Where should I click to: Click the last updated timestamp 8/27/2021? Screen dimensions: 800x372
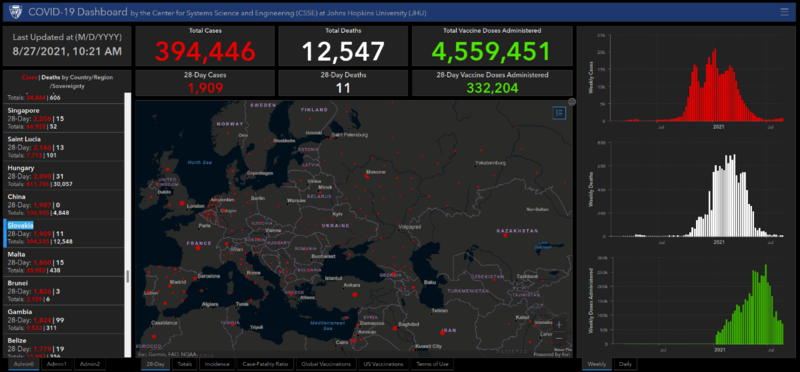(67, 51)
